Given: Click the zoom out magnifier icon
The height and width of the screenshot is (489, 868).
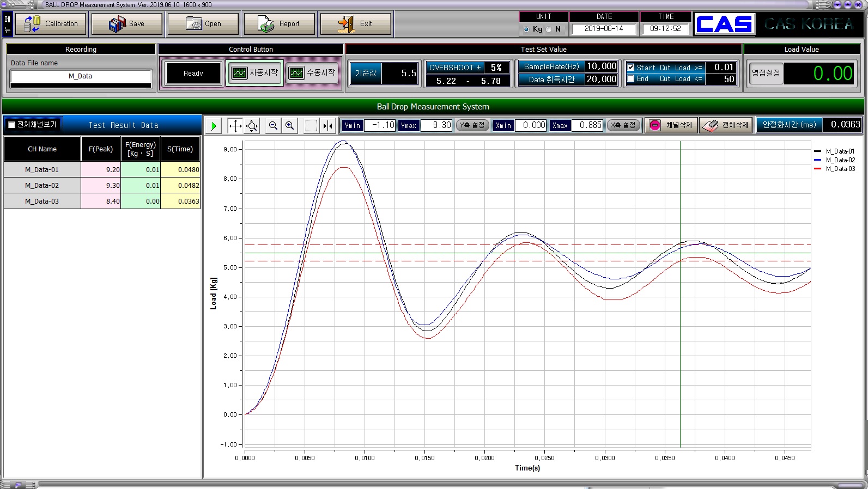Looking at the screenshot, I should click(273, 126).
